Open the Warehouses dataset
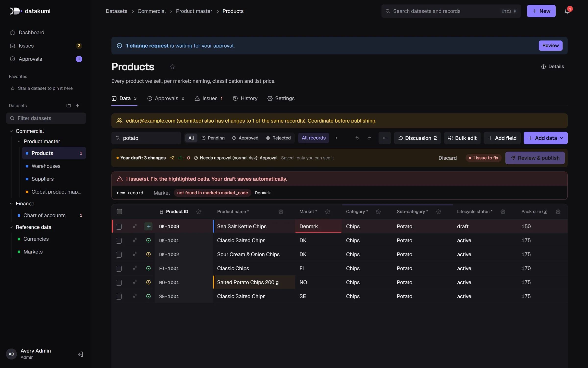 [54, 166]
